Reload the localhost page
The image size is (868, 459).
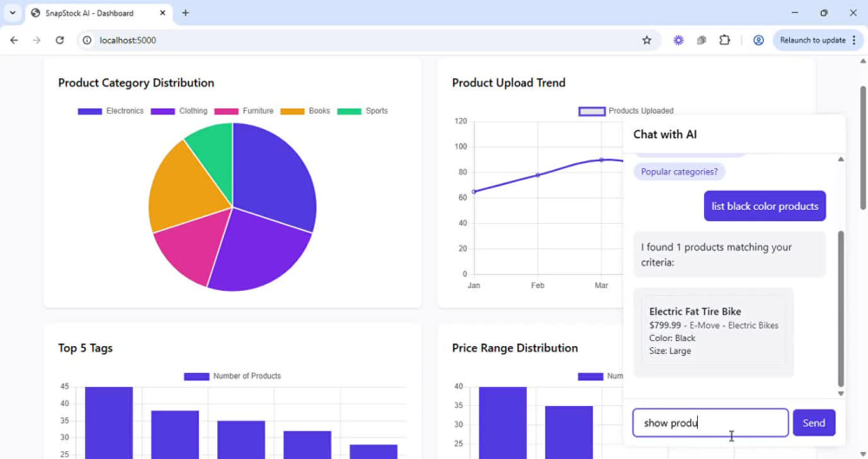tap(60, 40)
